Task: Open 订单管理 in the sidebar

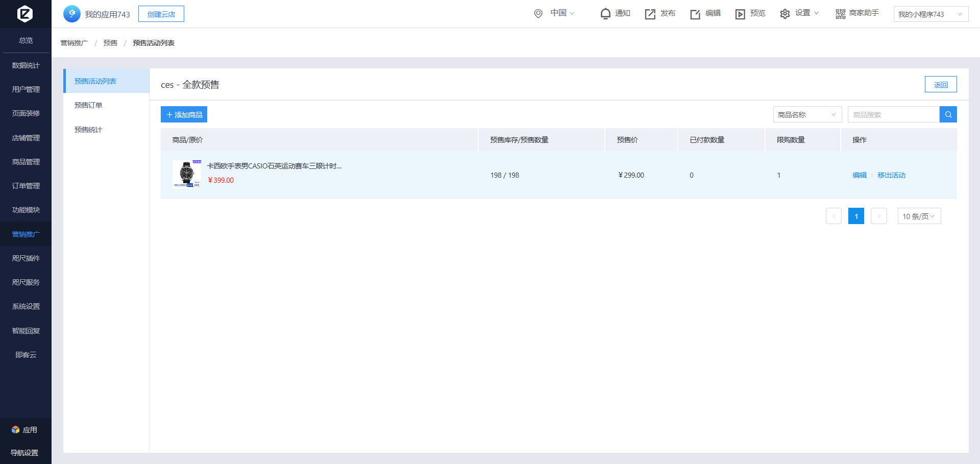Action: coord(26,186)
